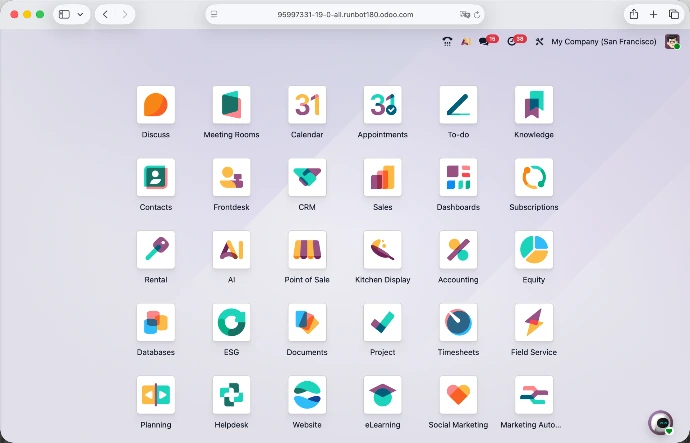
Task: Open the Helpdesk app
Action: click(x=231, y=395)
